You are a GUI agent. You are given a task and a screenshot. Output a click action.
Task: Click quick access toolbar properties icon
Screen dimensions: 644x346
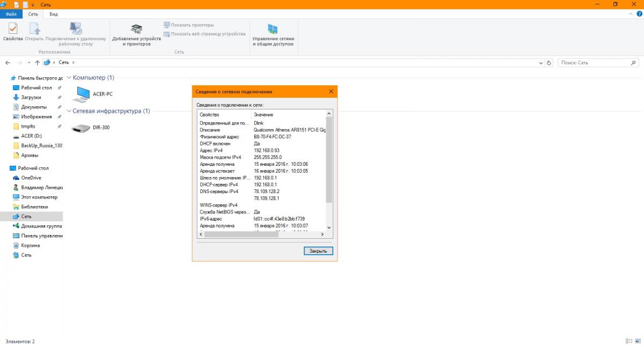17,4
